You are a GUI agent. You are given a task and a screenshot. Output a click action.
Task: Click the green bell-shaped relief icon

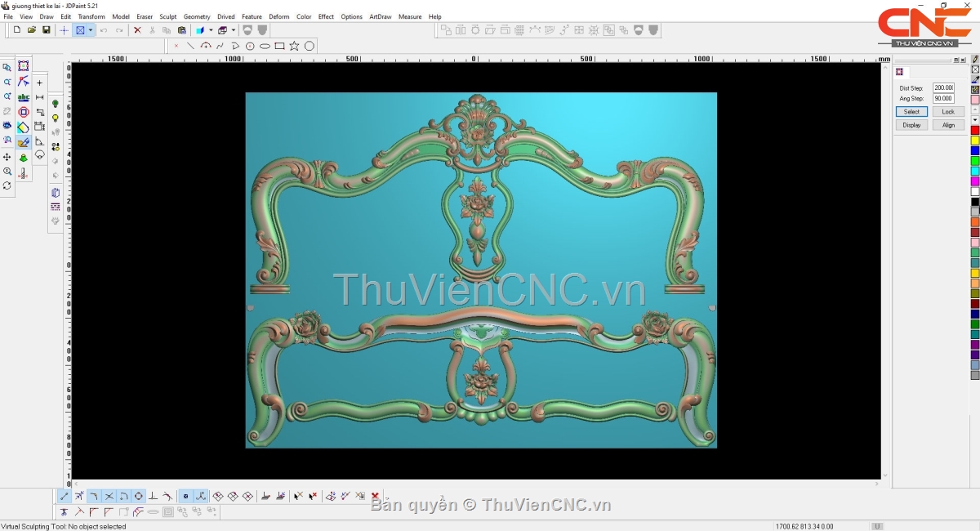24,158
